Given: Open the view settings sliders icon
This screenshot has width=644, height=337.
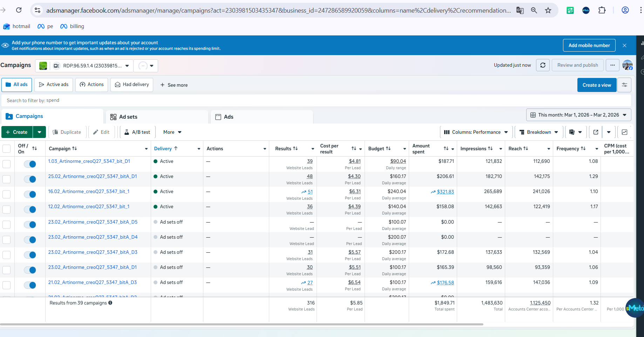Looking at the screenshot, I should (624, 85).
